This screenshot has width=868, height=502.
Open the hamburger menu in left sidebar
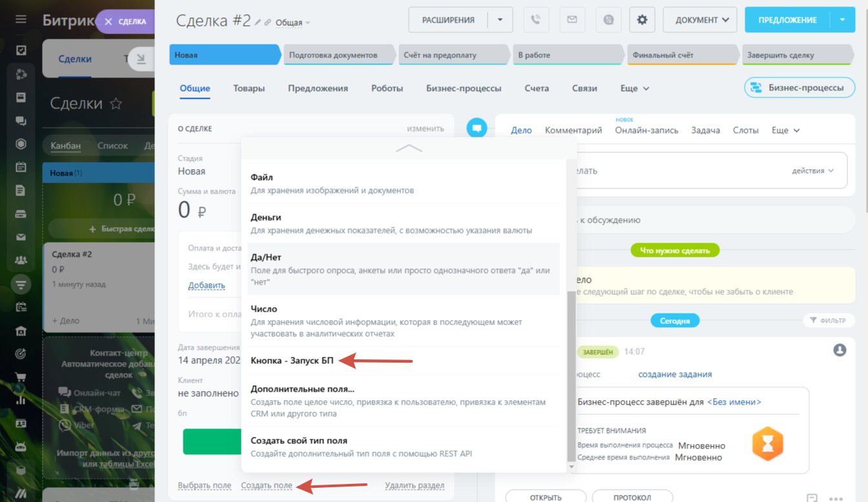click(21, 19)
